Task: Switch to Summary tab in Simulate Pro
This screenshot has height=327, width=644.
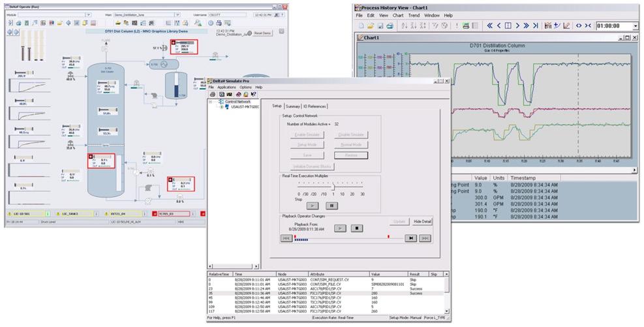Action: [293, 106]
